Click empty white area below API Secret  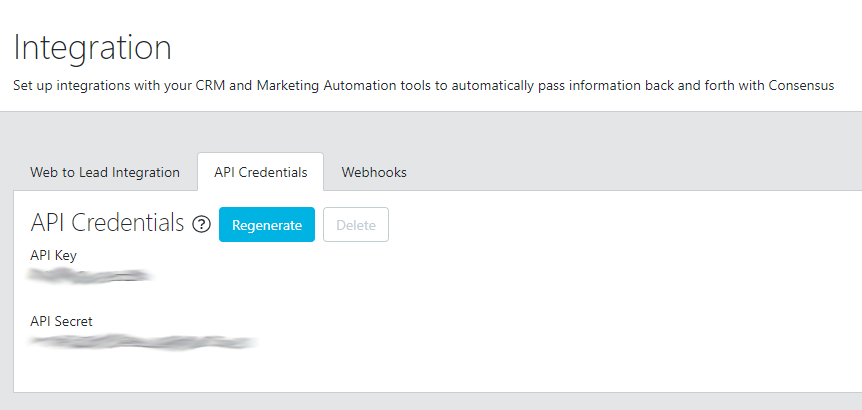385,371
